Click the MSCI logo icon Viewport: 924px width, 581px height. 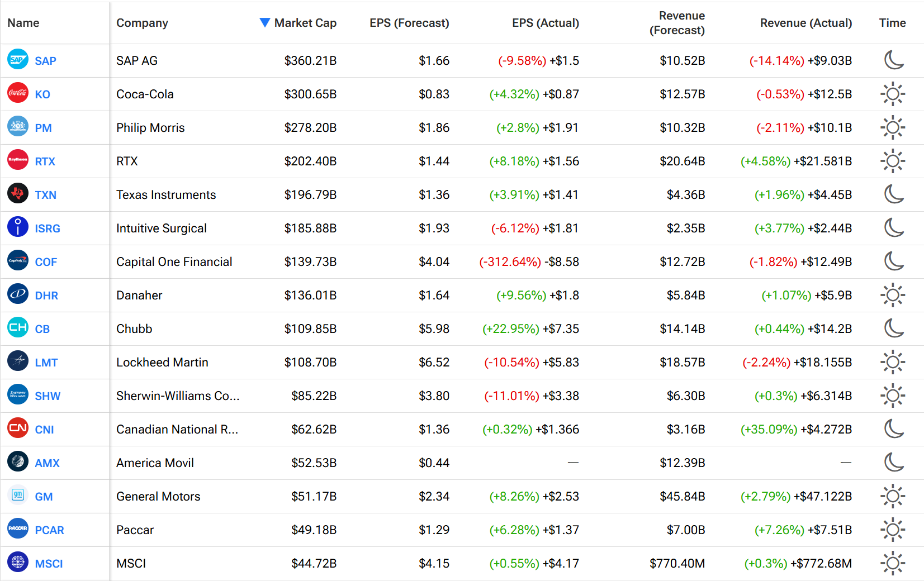click(x=18, y=562)
